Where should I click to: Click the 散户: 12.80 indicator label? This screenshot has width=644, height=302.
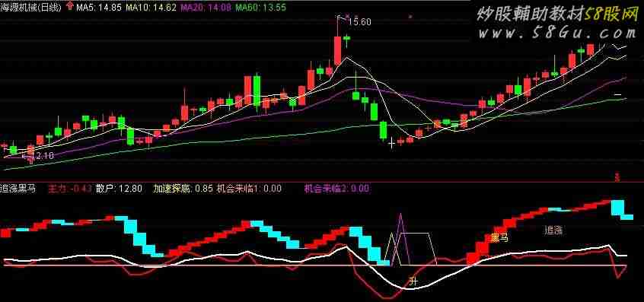click(x=119, y=189)
